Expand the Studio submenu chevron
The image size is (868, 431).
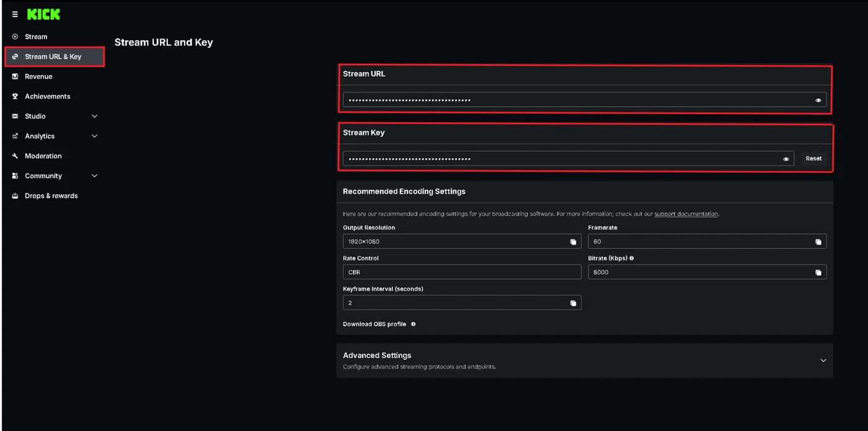tap(94, 116)
